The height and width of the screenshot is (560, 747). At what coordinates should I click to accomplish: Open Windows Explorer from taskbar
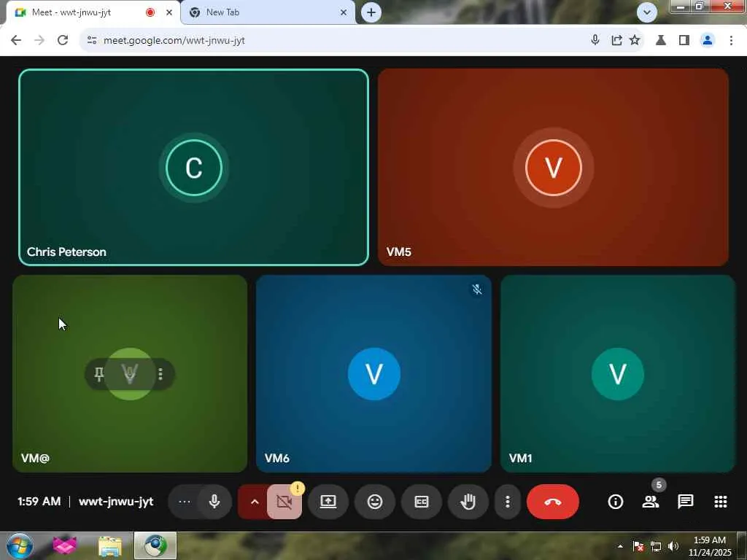pyautogui.click(x=110, y=545)
